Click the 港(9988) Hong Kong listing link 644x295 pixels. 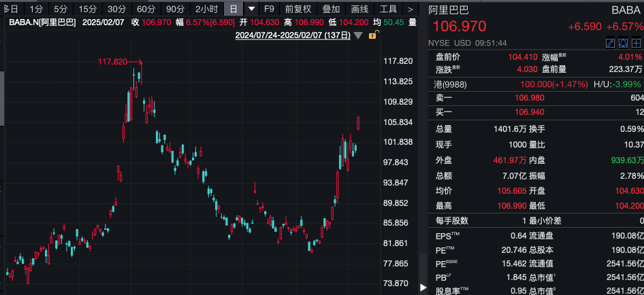tap(451, 84)
